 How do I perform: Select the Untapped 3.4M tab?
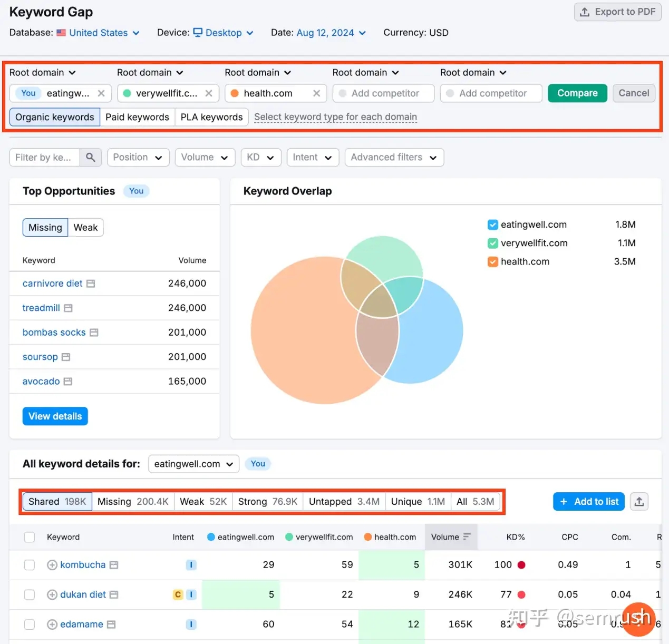344,502
